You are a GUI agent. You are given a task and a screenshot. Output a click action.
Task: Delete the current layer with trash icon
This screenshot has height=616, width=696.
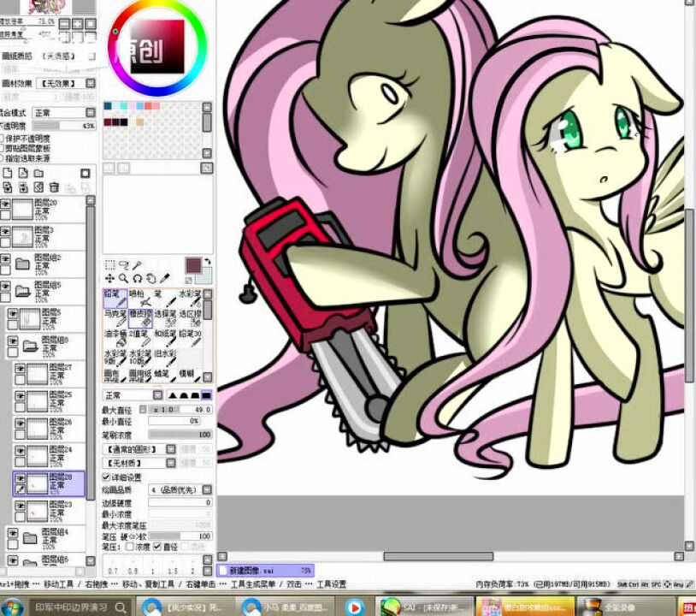(54, 187)
